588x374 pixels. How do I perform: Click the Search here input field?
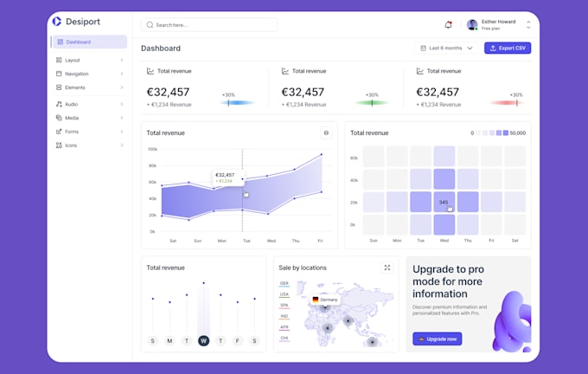209,25
